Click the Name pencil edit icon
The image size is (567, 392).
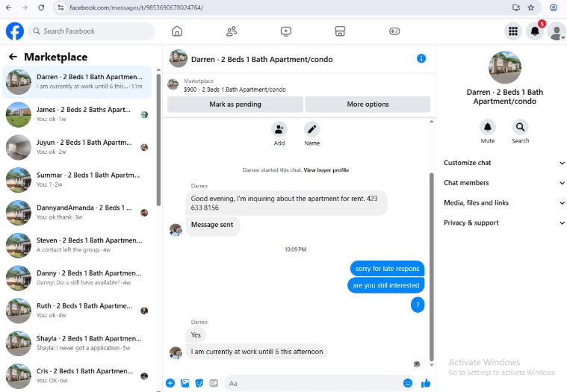pos(312,129)
